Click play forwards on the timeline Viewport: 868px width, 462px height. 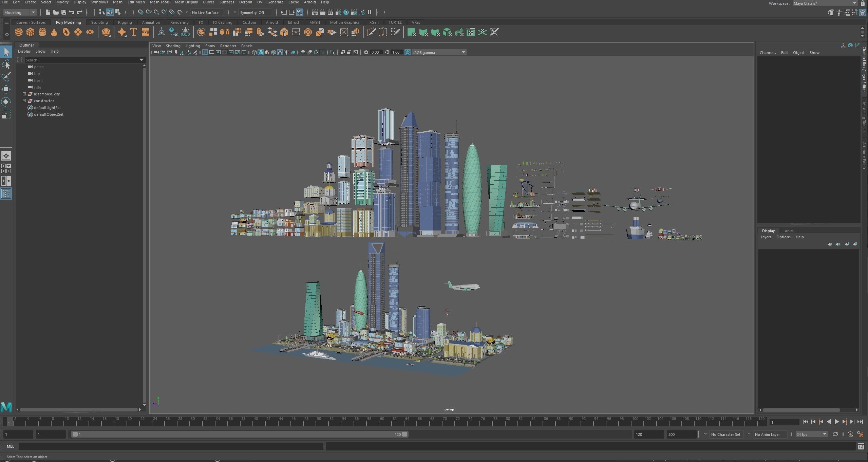pyautogui.click(x=836, y=422)
